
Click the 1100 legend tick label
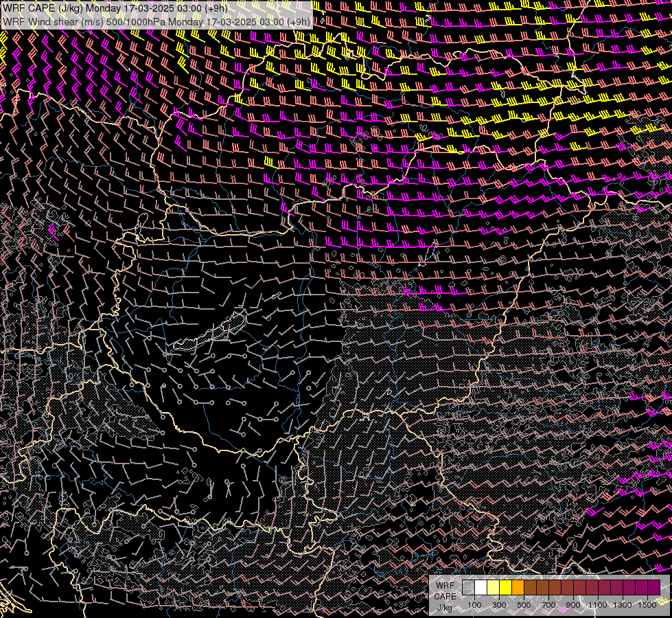tap(597, 605)
